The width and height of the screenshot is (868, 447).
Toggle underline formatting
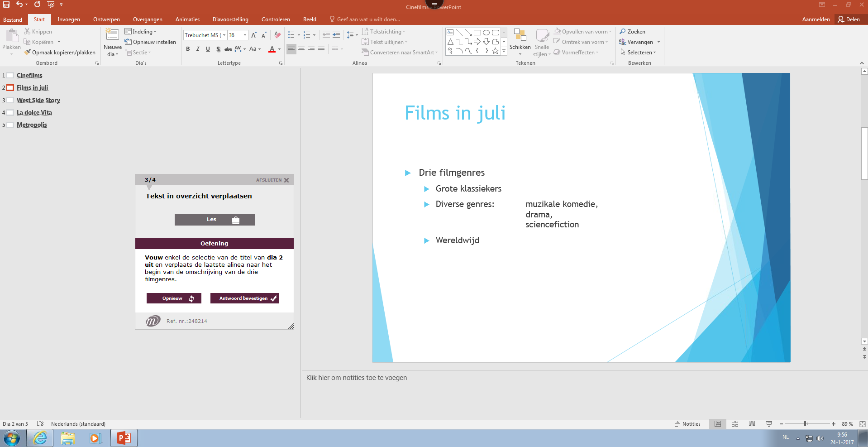(x=208, y=49)
